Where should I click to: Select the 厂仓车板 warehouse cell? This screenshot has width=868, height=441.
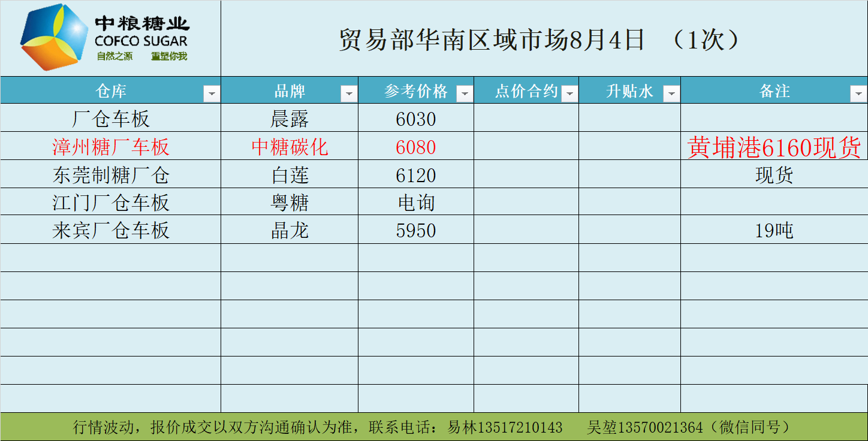pyautogui.click(x=110, y=119)
